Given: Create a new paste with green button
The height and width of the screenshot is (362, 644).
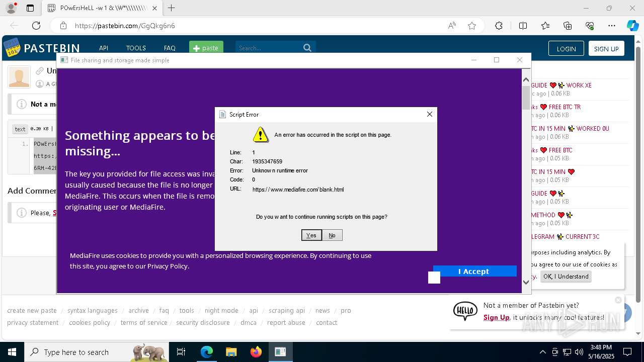Looking at the screenshot, I should pyautogui.click(x=206, y=48).
